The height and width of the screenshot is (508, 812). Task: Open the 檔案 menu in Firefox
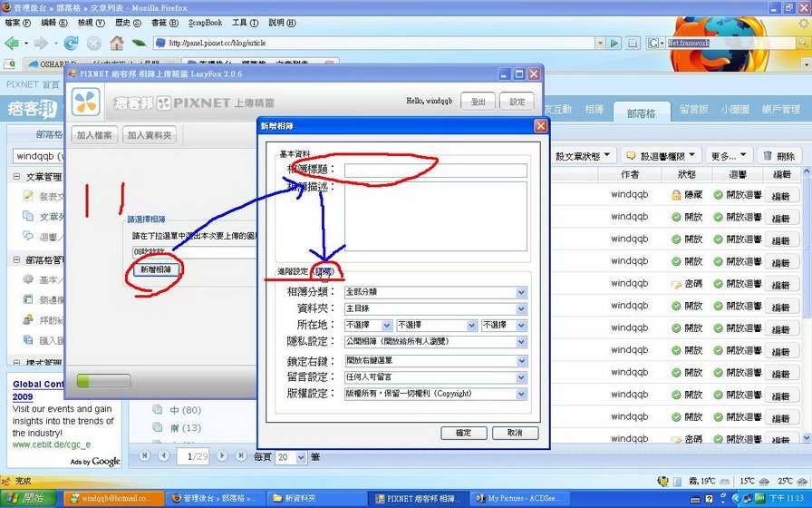click(17, 23)
